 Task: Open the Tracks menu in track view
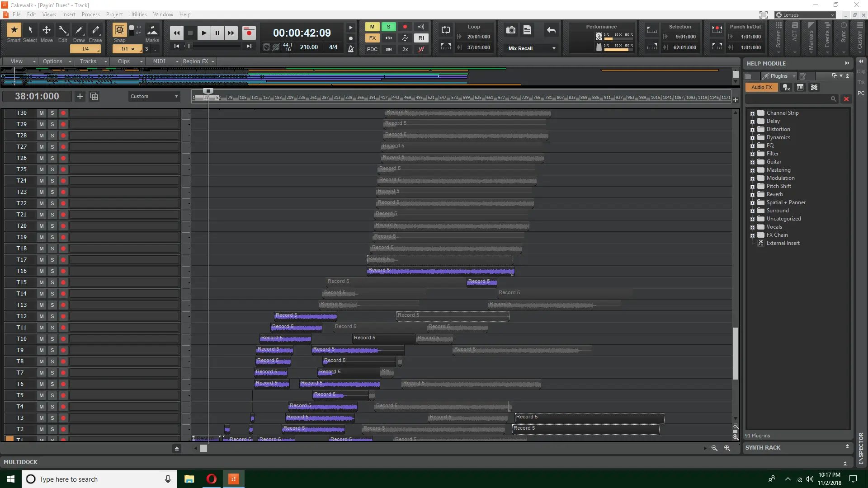click(88, 61)
